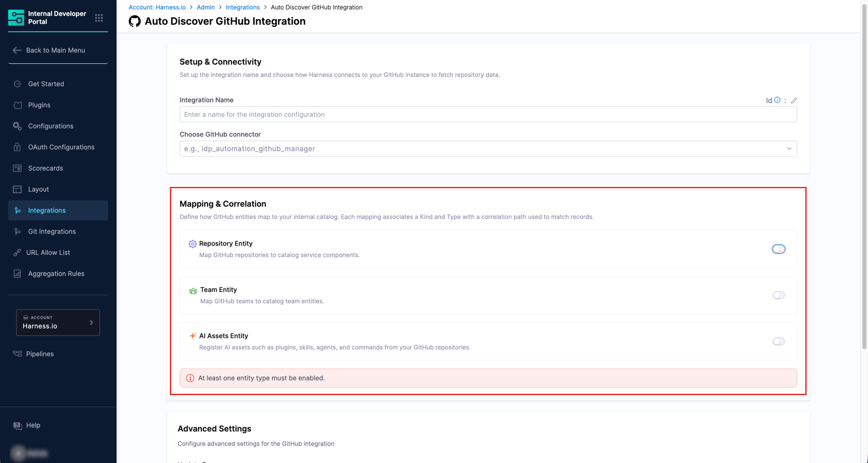Click the Id info icon
The image size is (868, 463).
pyautogui.click(x=777, y=100)
